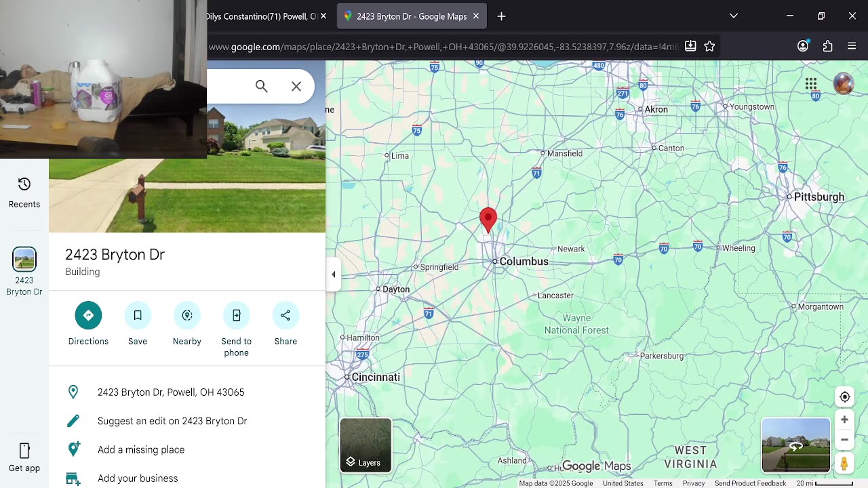Bookmark this page with star icon
This screenshot has width=868, height=488.
click(709, 46)
